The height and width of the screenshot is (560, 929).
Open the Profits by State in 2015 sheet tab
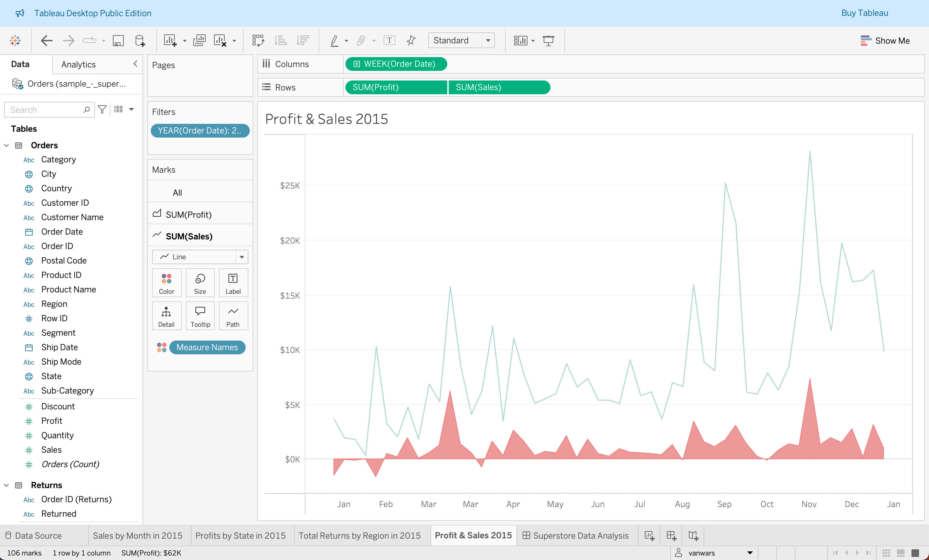(240, 535)
